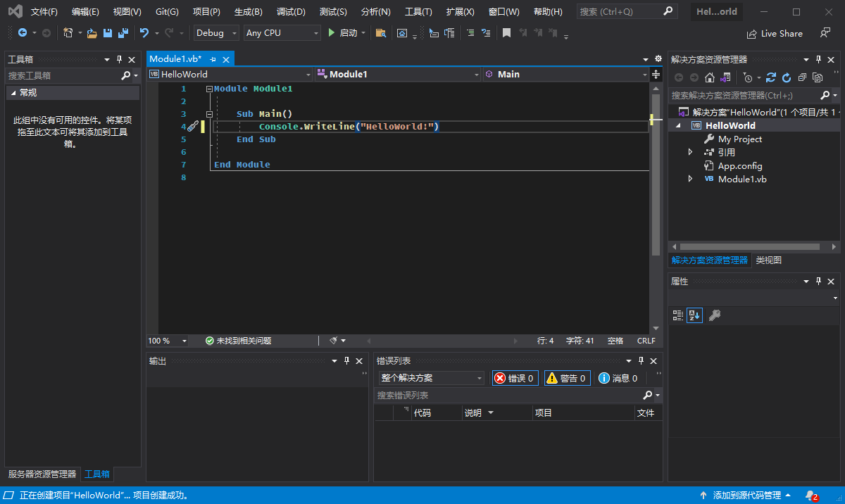Click the Sync with Active Document icon

771,77
